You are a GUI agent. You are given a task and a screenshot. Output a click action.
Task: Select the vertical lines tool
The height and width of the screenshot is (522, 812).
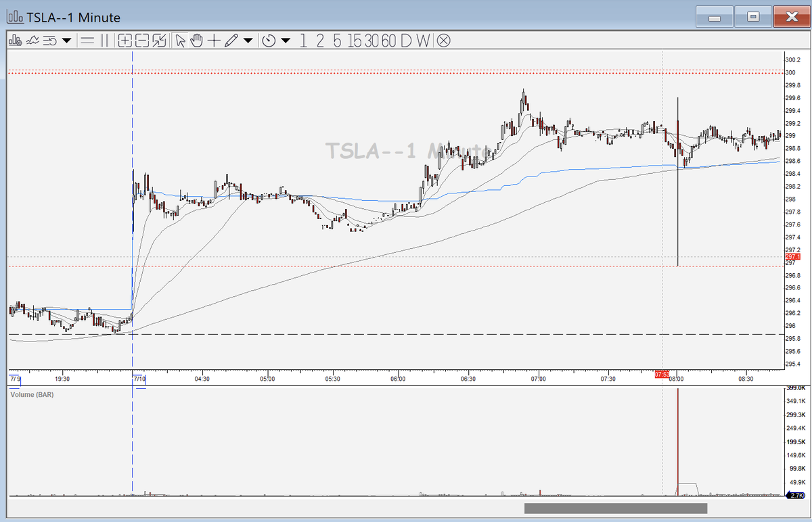coord(104,41)
